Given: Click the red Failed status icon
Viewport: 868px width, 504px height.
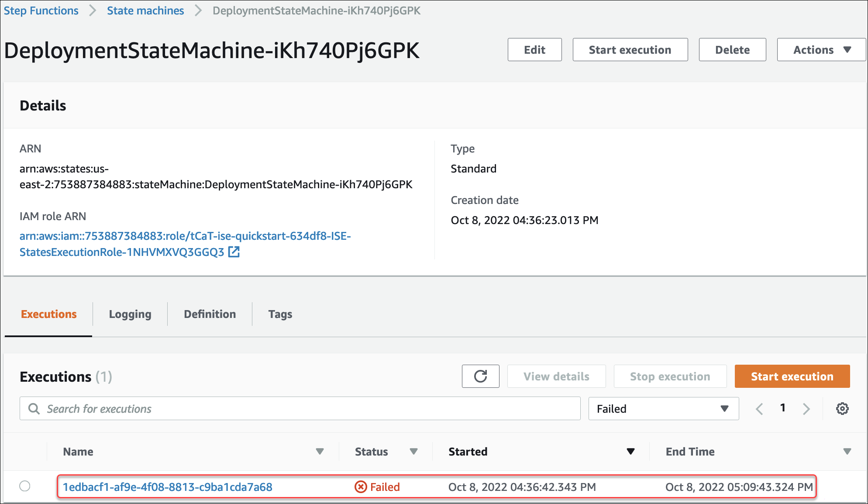Looking at the screenshot, I should (361, 487).
